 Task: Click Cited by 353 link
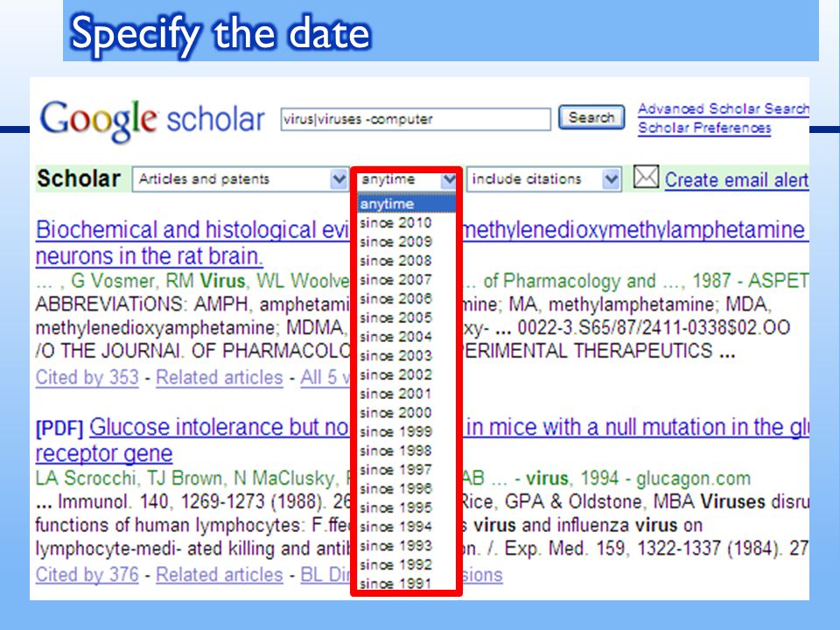click(87, 378)
